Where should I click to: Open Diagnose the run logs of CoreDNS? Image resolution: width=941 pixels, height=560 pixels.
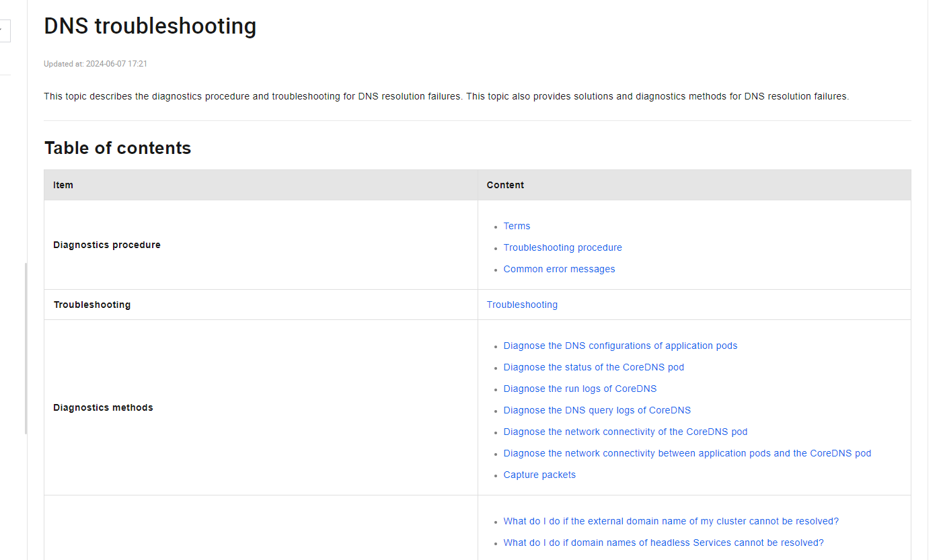[580, 389]
